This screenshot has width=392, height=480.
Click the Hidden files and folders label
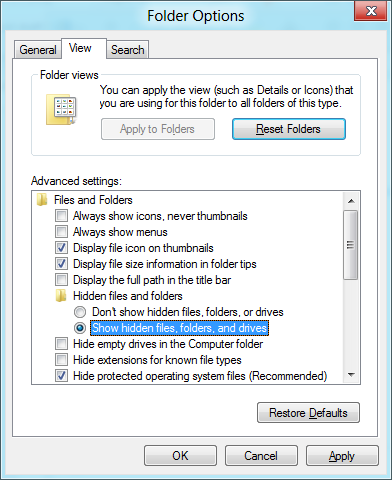click(128, 296)
